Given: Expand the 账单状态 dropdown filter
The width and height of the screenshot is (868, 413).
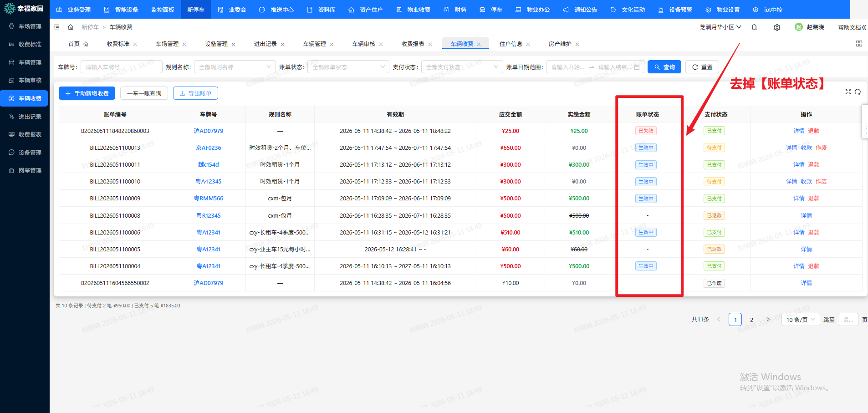Looking at the screenshot, I should point(348,67).
